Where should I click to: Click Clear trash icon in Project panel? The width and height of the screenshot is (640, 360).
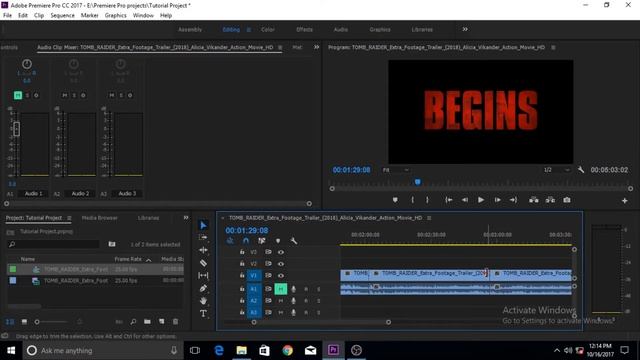(176, 322)
